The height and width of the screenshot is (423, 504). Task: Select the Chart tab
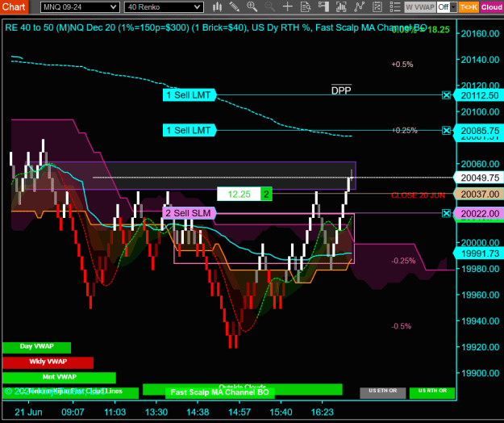14,6
